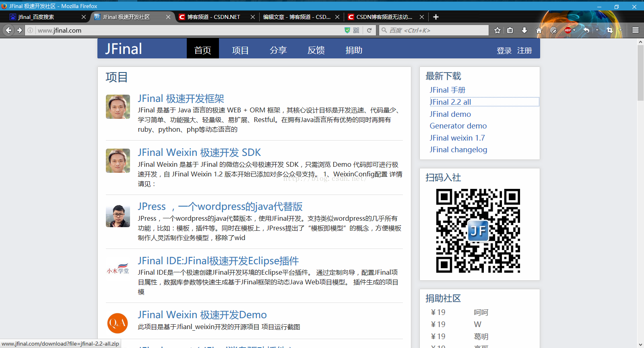Click the page vertical scrollbar thumb
Screen dimensions: 644x348
click(640, 73)
